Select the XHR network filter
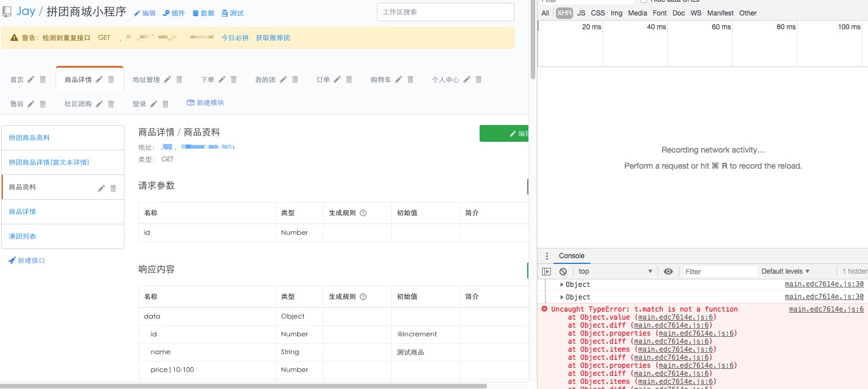Image resolution: width=868 pixels, height=389 pixels. point(565,13)
